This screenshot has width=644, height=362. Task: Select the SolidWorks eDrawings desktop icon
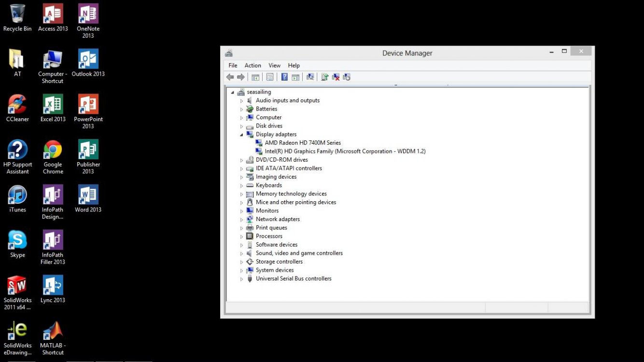(x=17, y=338)
